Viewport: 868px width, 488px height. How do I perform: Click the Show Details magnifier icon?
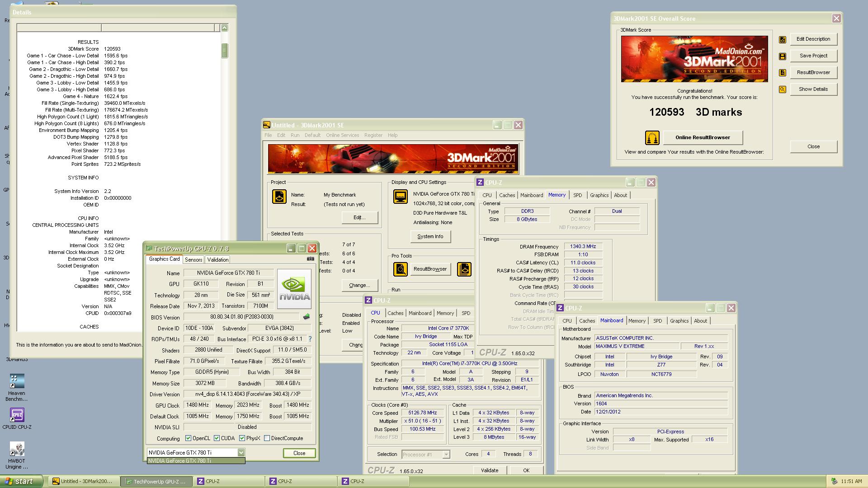[783, 89]
